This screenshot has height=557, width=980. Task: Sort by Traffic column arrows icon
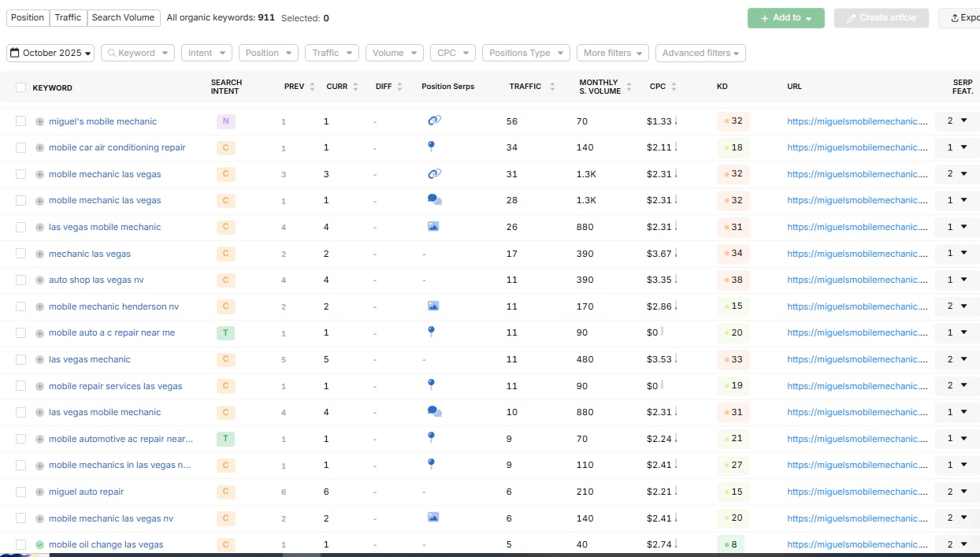tap(552, 87)
